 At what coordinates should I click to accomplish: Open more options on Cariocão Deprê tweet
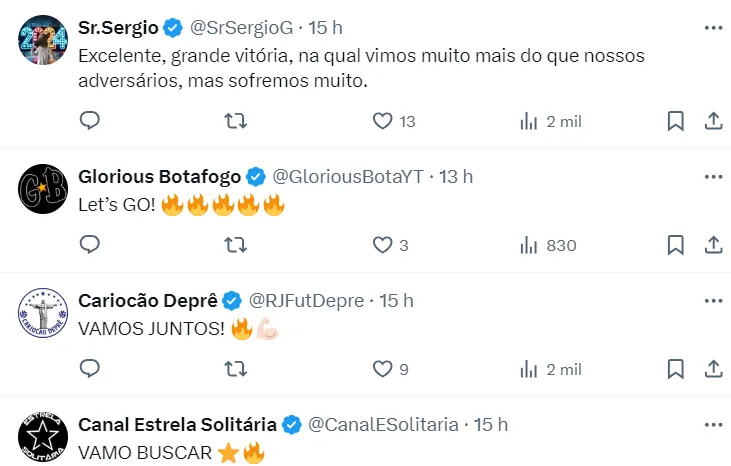(x=713, y=300)
